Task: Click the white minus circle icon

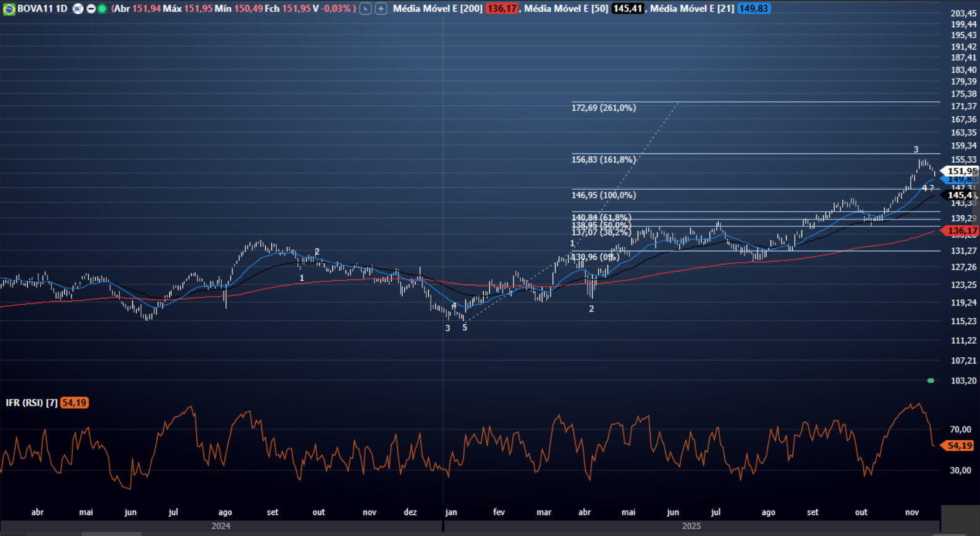Action: (91, 9)
